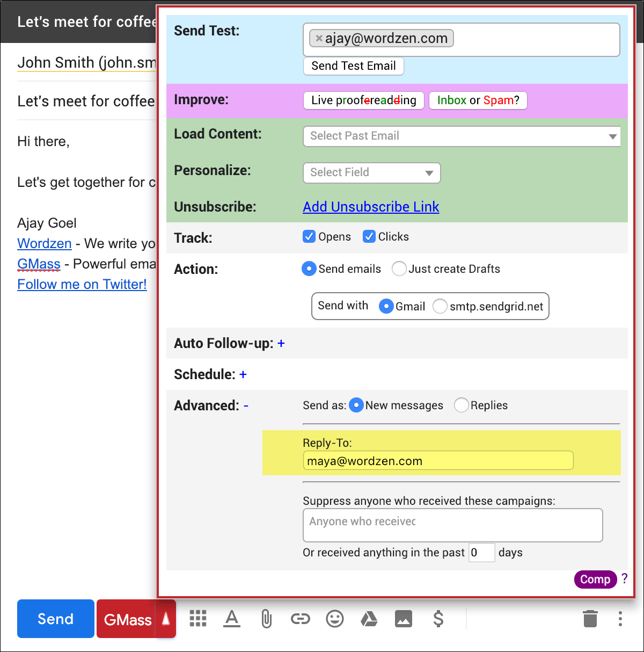Screen dimensions: 644x652
Task: Click the insert link icon
Action: pos(301,619)
